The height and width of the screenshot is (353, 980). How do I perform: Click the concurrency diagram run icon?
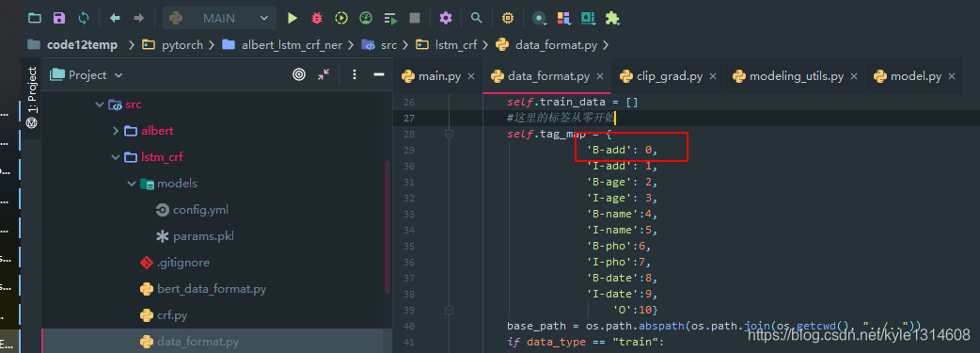[391, 18]
